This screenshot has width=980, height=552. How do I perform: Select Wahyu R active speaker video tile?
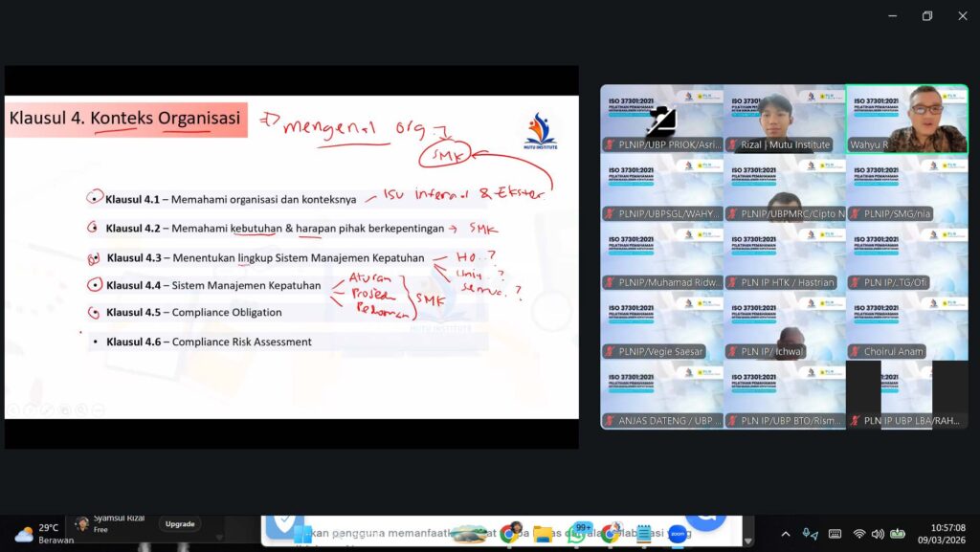906,119
